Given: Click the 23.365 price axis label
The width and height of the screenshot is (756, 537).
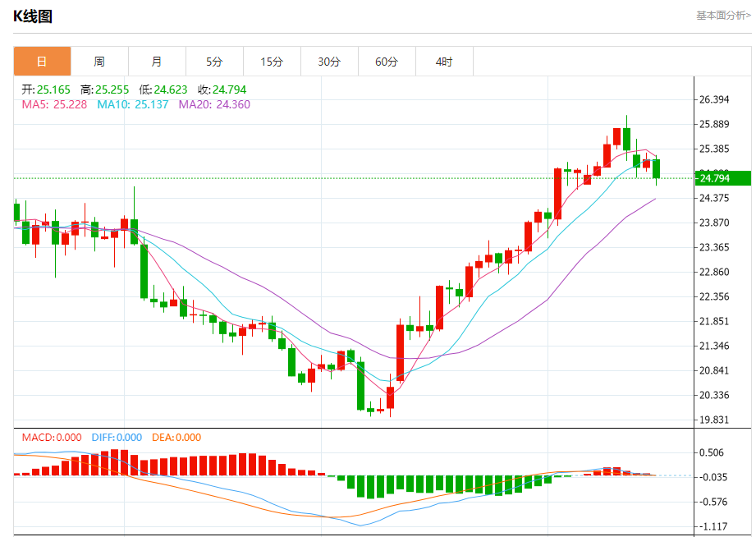Looking at the screenshot, I should coord(714,247).
